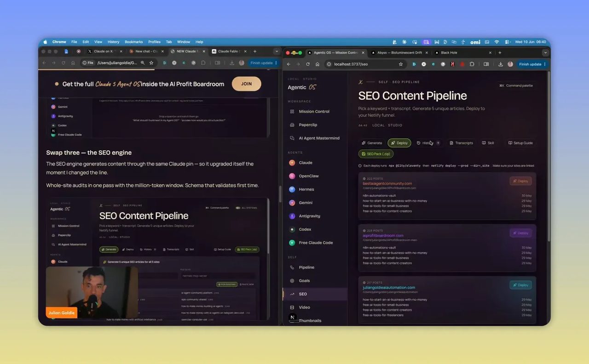This screenshot has height=364, width=589.
Task: Open the juliangoldieaiautomation.com link
Action: pyautogui.click(x=389, y=287)
